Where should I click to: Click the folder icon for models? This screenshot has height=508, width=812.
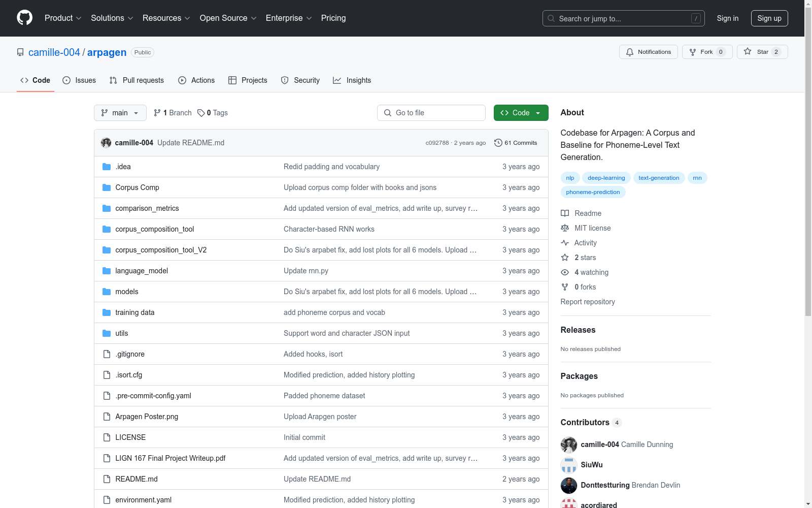point(107,292)
